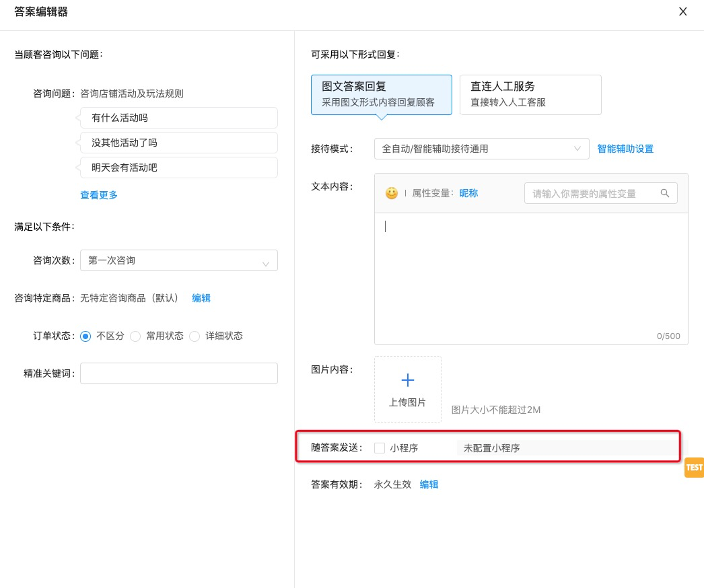This screenshot has width=704, height=588.
Task: Open 智能辅助设置 link
Action: pyautogui.click(x=625, y=149)
